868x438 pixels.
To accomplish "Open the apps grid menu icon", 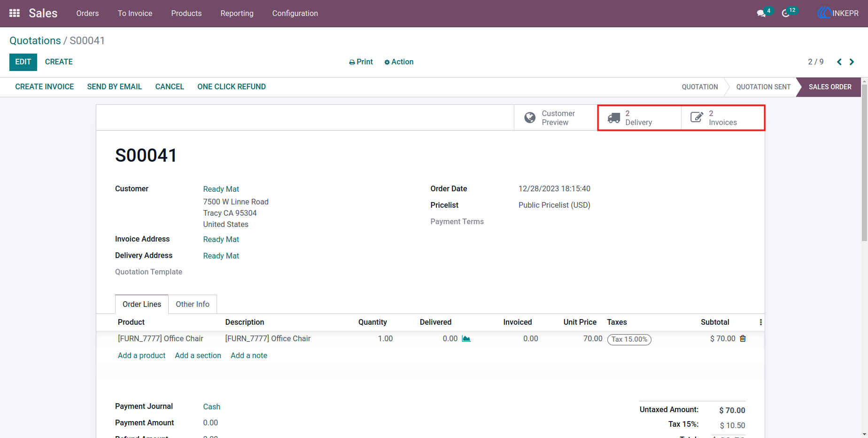I will click(x=15, y=13).
